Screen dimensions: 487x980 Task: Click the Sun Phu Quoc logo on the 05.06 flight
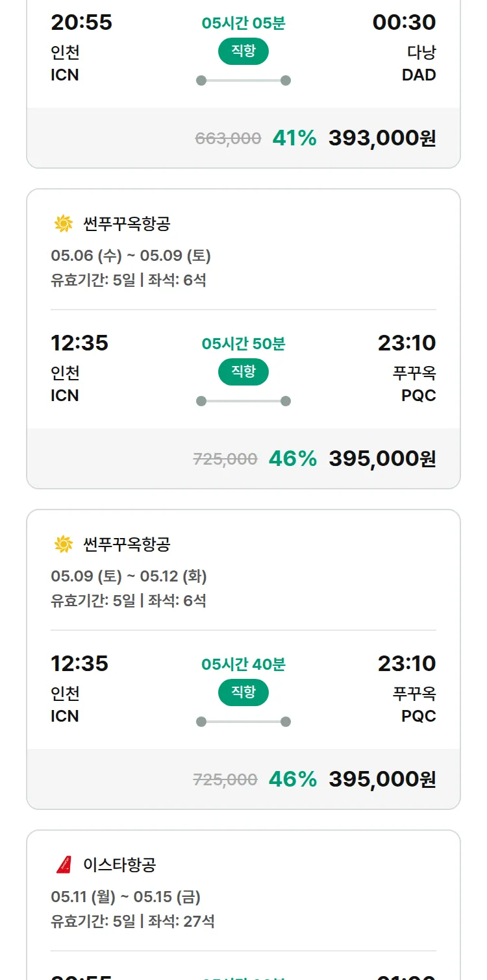[64, 224]
